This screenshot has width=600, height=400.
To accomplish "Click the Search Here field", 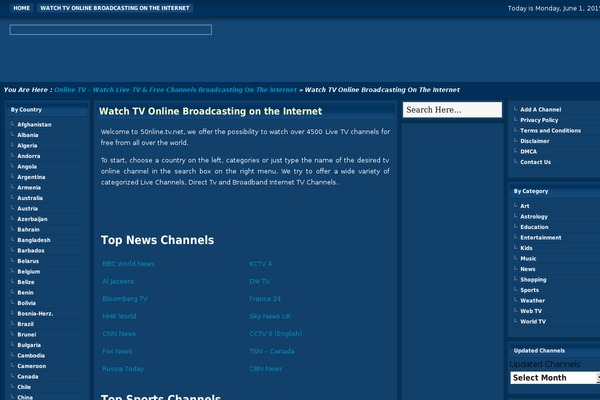I will (452, 110).
